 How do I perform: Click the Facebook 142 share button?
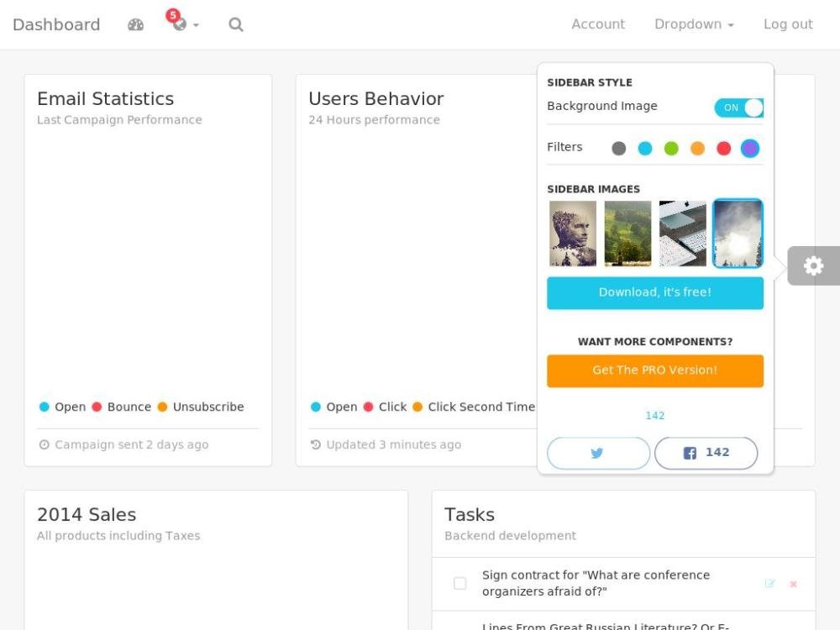(x=706, y=453)
